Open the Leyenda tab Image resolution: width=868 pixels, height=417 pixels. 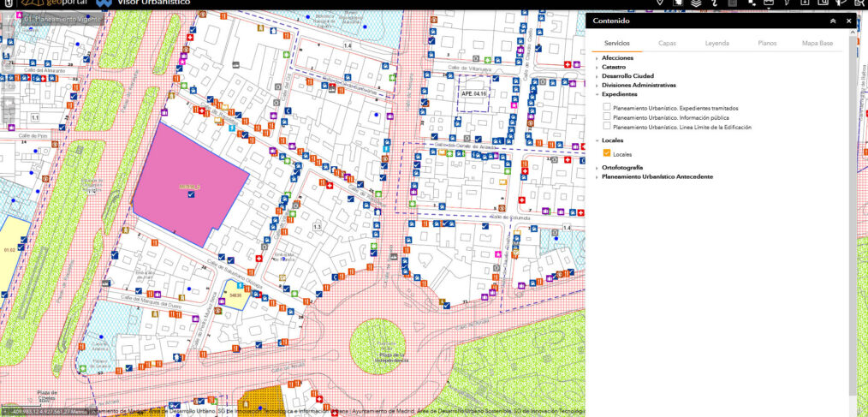[x=717, y=42]
